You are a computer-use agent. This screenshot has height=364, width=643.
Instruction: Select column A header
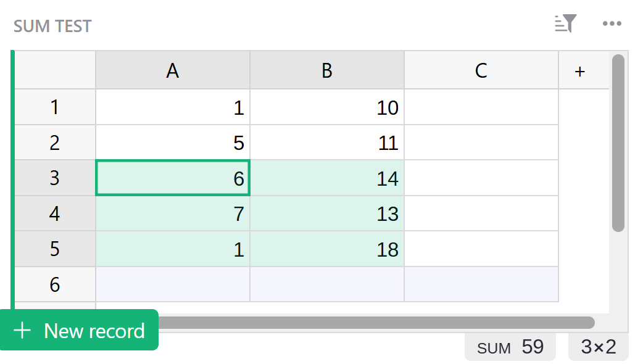tap(173, 71)
